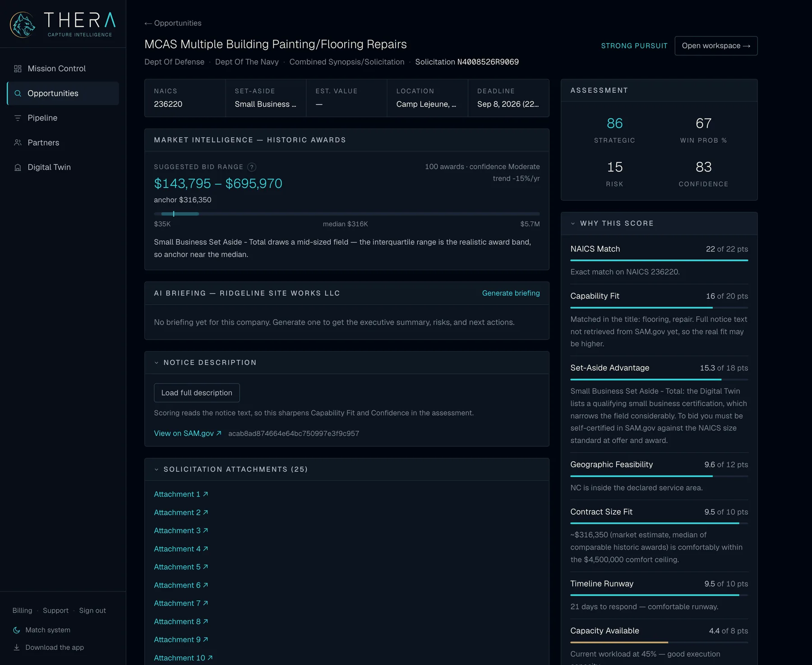812x665 pixels.
Task: Open Mission Control grid icon
Action: tap(18, 69)
